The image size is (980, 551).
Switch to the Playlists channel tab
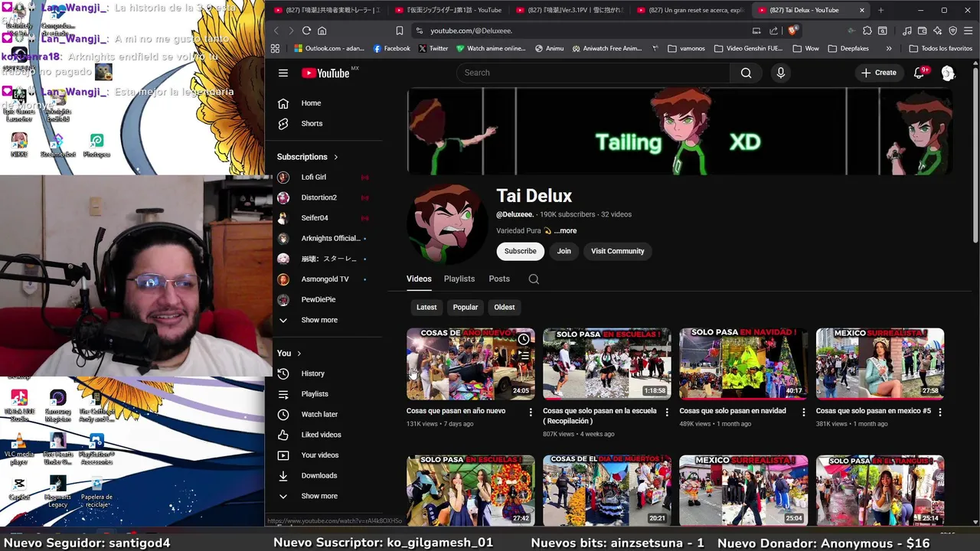(x=459, y=279)
